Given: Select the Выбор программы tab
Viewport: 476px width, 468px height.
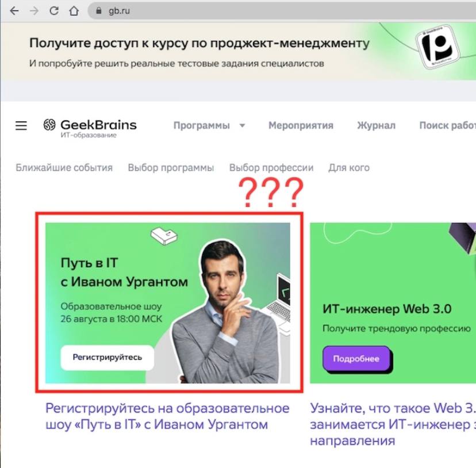Looking at the screenshot, I should 171,168.
